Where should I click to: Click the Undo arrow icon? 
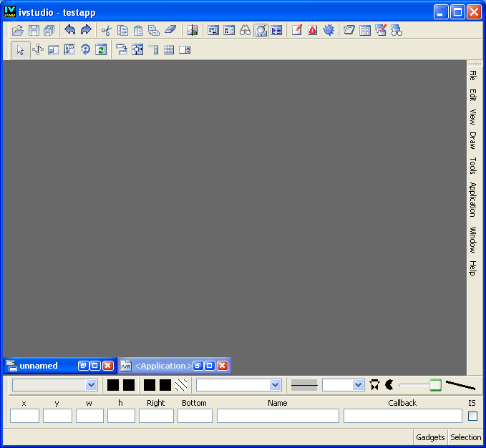click(x=69, y=30)
